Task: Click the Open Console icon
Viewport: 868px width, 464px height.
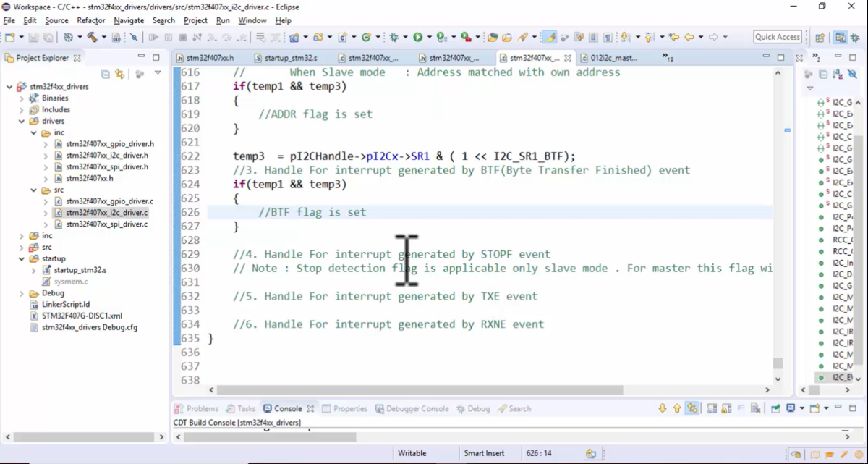Action: click(814, 408)
